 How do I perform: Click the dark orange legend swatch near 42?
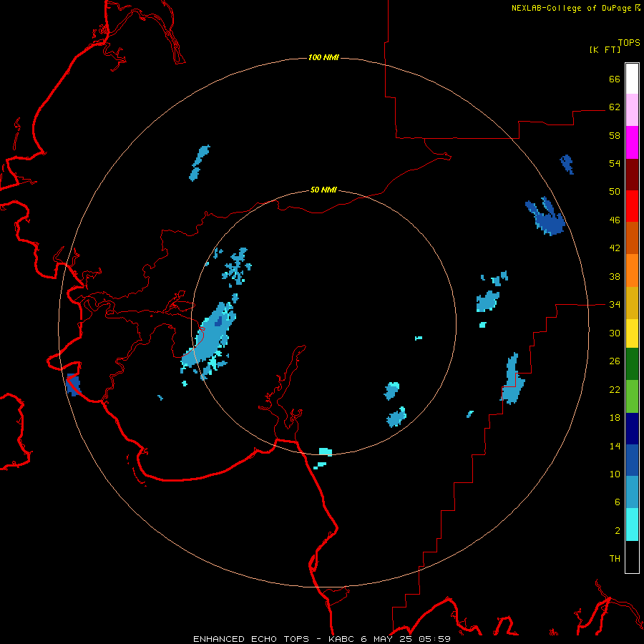coord(632,238)
